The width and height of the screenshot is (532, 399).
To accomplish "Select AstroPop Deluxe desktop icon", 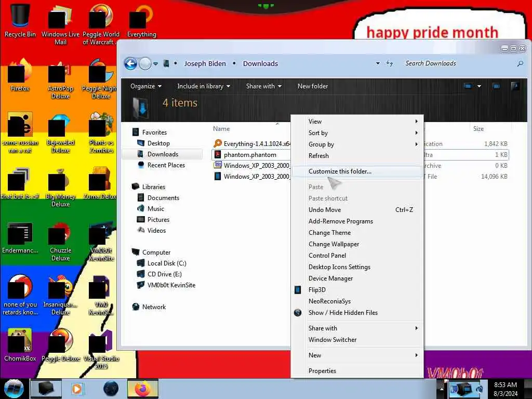I will click(x=60, y=79).
